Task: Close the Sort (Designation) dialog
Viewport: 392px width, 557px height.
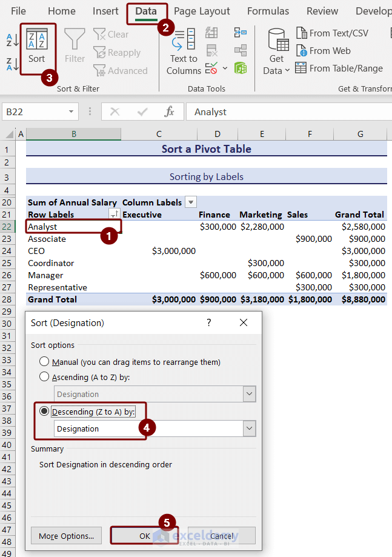Action: pos(244,322)
